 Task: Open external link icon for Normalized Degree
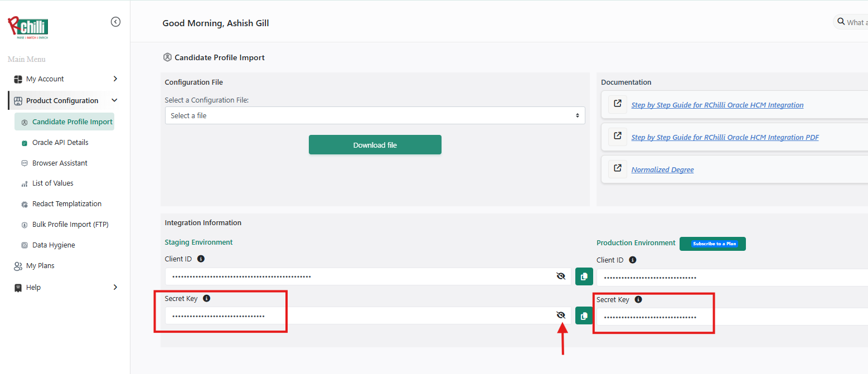coord(617,168)
